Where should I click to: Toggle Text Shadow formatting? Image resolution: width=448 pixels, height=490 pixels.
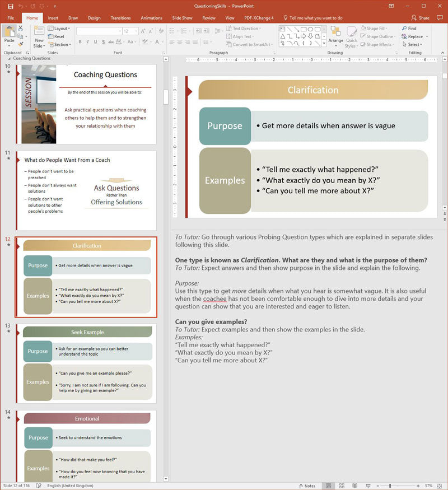coord(103,41)
